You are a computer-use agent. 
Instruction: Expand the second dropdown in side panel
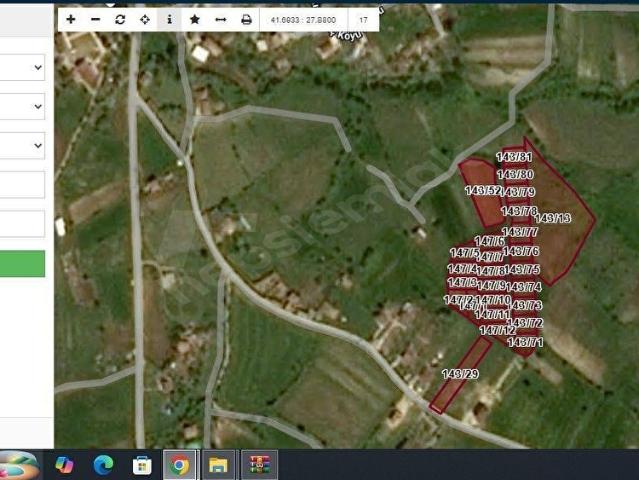click(22, 106)
